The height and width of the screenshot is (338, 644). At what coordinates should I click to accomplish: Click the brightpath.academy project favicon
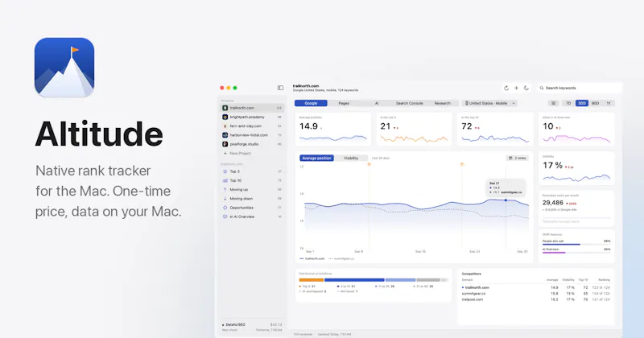tap(225, 117)
